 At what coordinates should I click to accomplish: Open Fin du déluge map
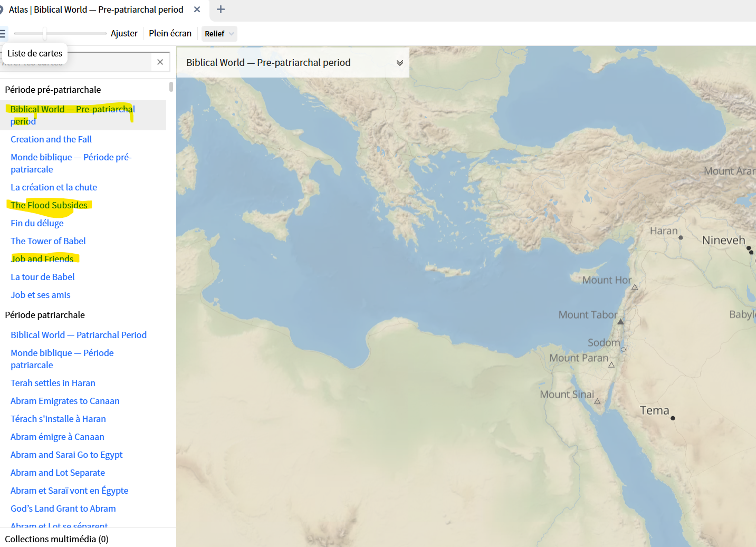(37, 223)
